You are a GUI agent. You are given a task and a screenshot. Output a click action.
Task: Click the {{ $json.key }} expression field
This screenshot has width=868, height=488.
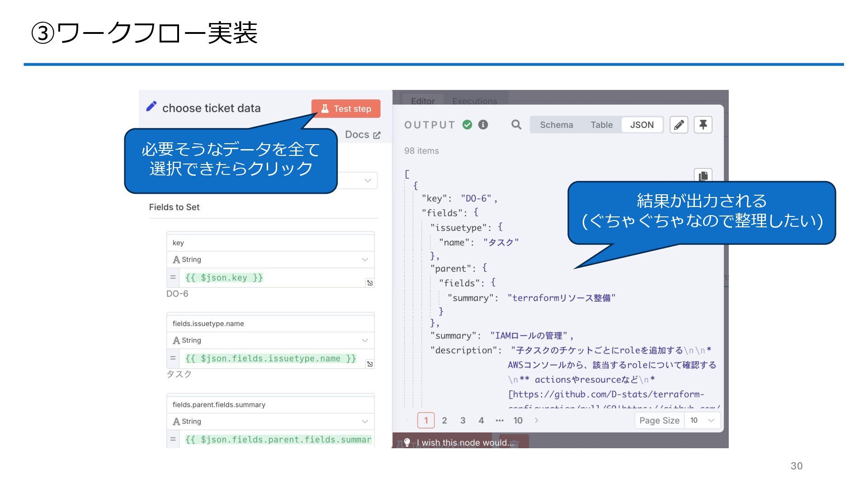(276, 278)
